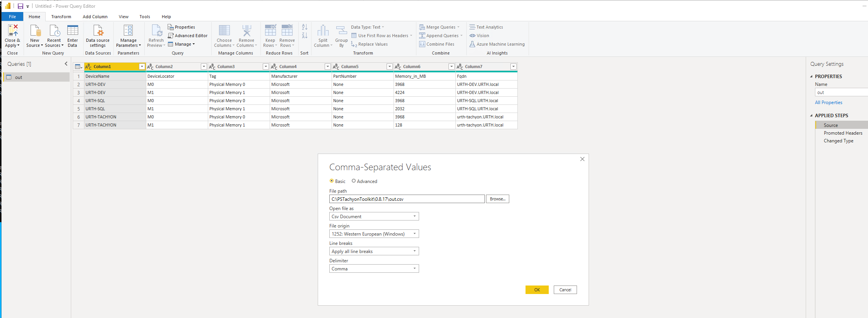Collapse the PROPERTIES section
This screenshot has width=868, height=318.
(812, 77)
